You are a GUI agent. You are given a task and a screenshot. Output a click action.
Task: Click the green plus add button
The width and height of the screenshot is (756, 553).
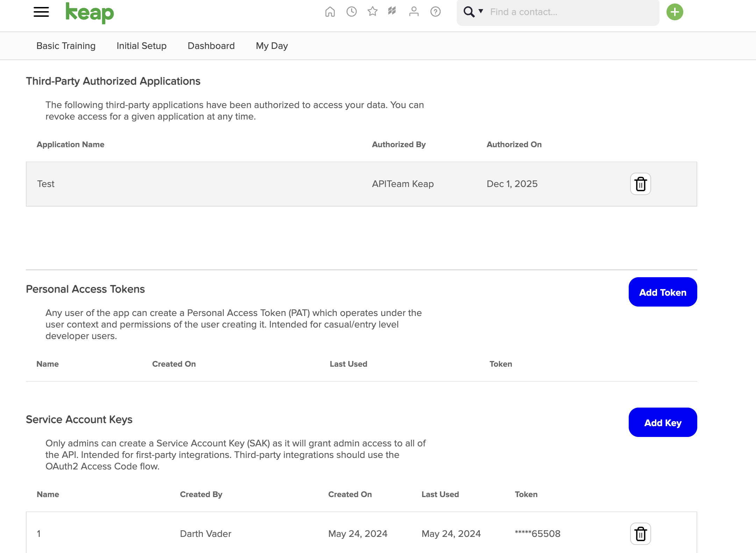click(x=675, y=12)
